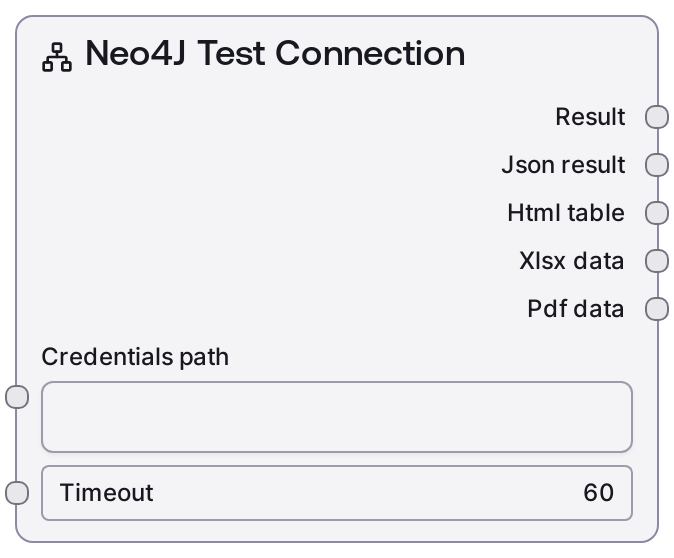Click the Xlsx data output socket
Screen dimensions: 674x558
tap(657, 261)
